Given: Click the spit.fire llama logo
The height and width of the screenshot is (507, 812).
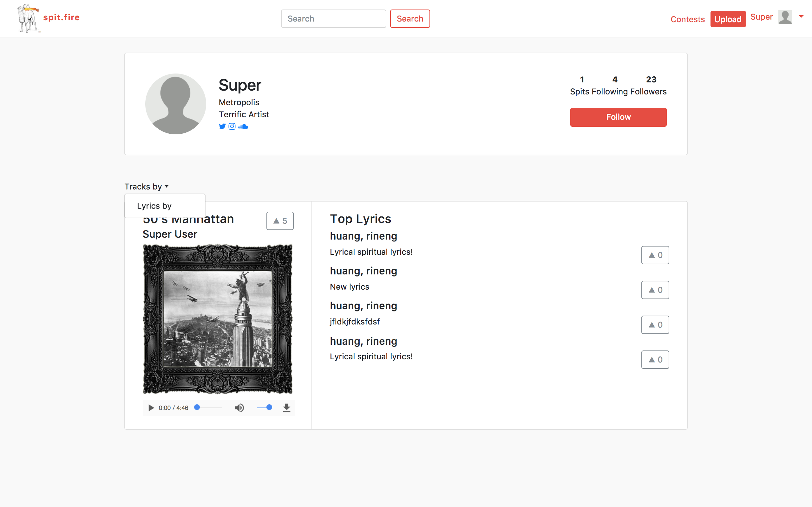Looking at the screenshot, I should 28,18.
